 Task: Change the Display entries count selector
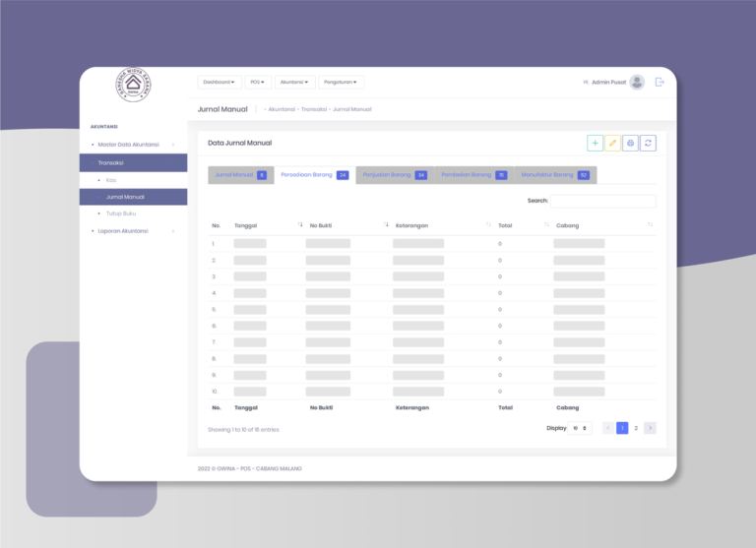pyautogui.click(x=580, y=428)
